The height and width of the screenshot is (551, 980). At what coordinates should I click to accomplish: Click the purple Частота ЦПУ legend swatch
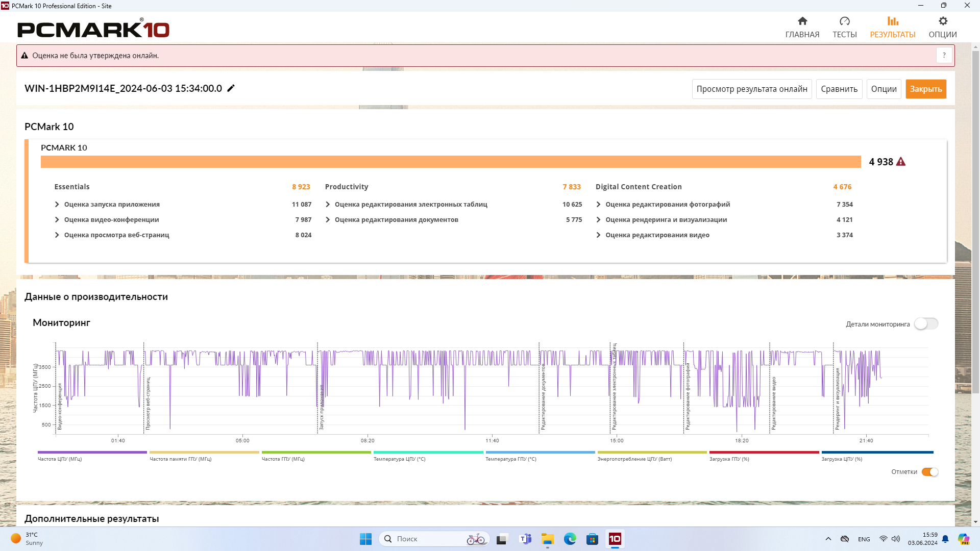tap(92, 453)
